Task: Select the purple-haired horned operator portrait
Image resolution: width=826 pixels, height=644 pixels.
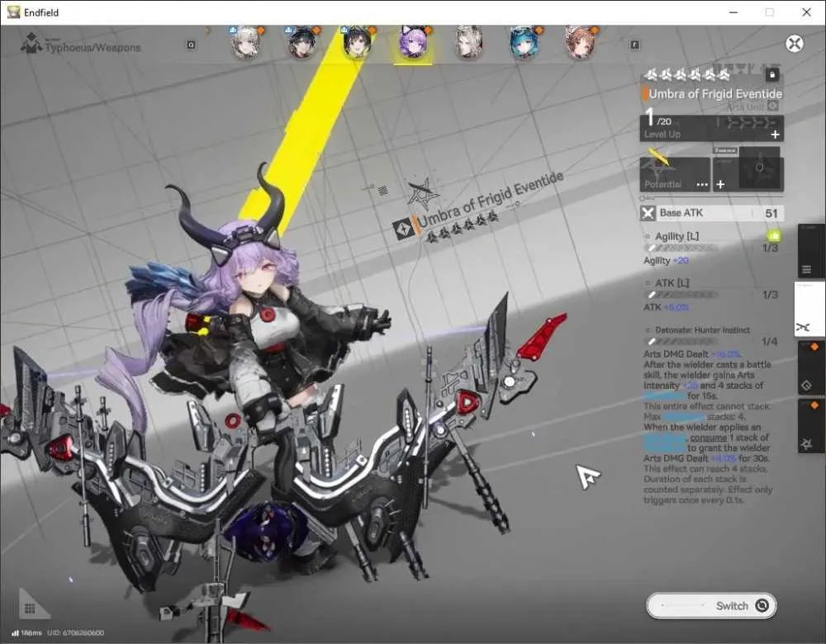Action: (x=413, y=43)
